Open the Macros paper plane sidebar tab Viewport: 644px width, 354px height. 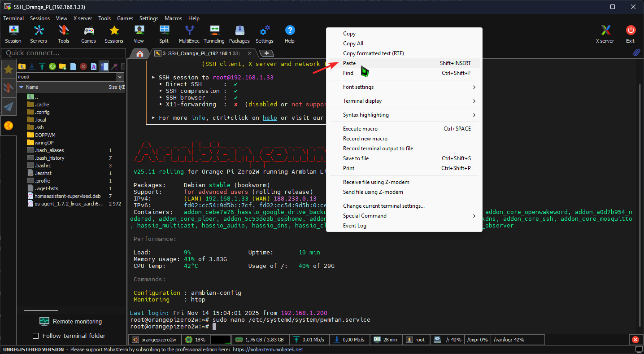8,106
